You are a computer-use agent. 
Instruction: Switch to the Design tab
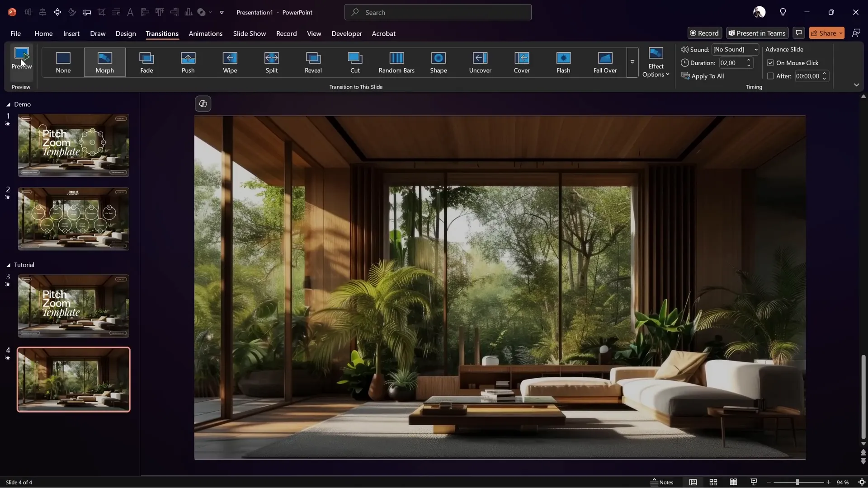(x=125, y=33)
